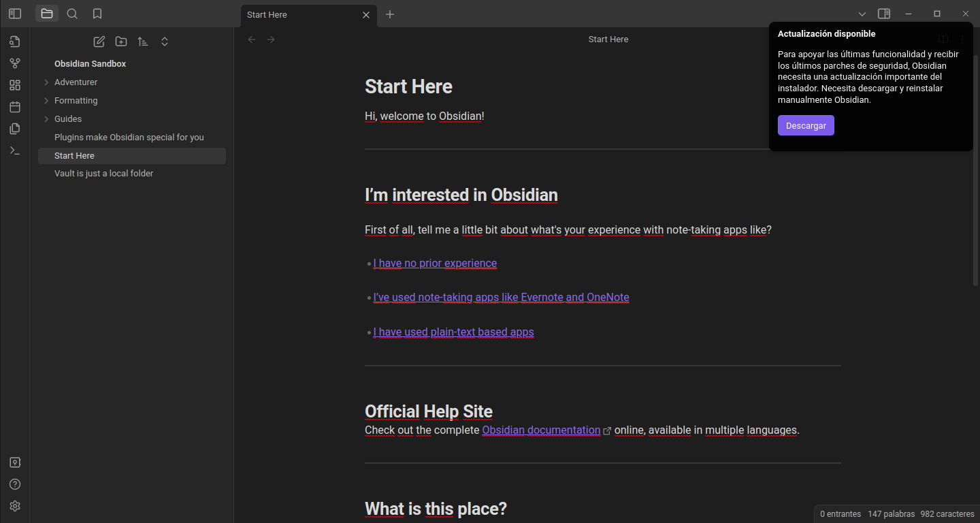
Task: Select Start Here note in file list
Action: [131, 155]
